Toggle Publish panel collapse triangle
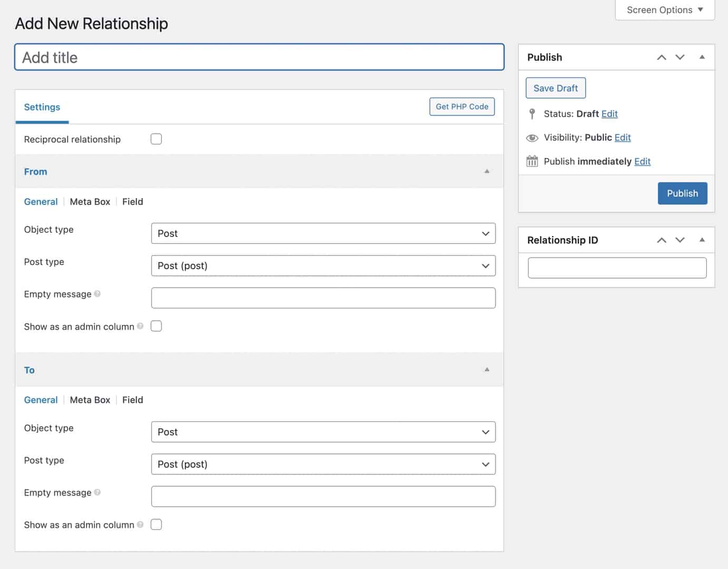The image size is (728, 569). click(702, 57)
